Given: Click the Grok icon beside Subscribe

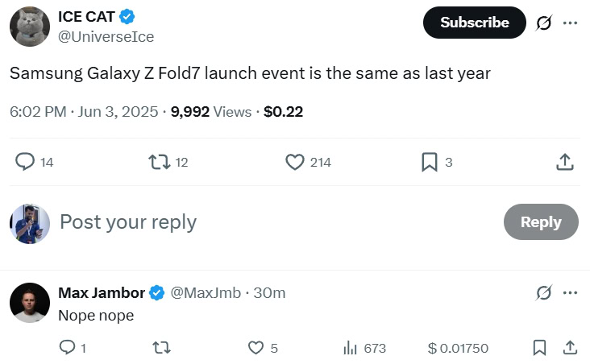Looking at the screenshot, I should tap(544, 23).
